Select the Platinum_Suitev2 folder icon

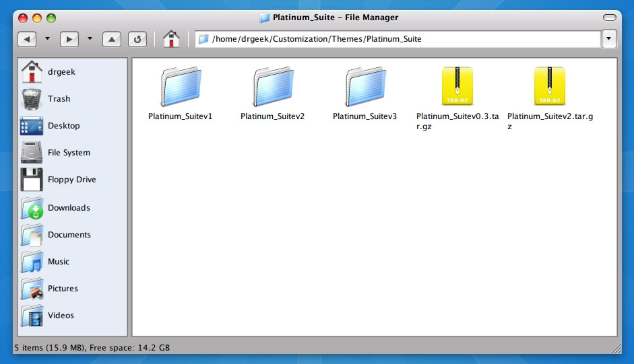pyautogui.click(x=273, y=86)
